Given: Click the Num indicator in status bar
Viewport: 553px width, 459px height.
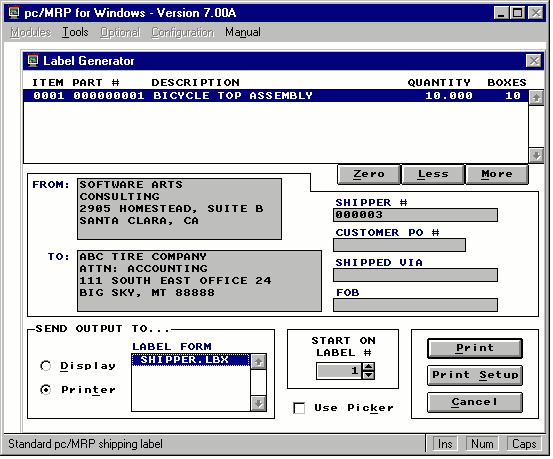Looking at the screenshot, I should pos(482,444).
